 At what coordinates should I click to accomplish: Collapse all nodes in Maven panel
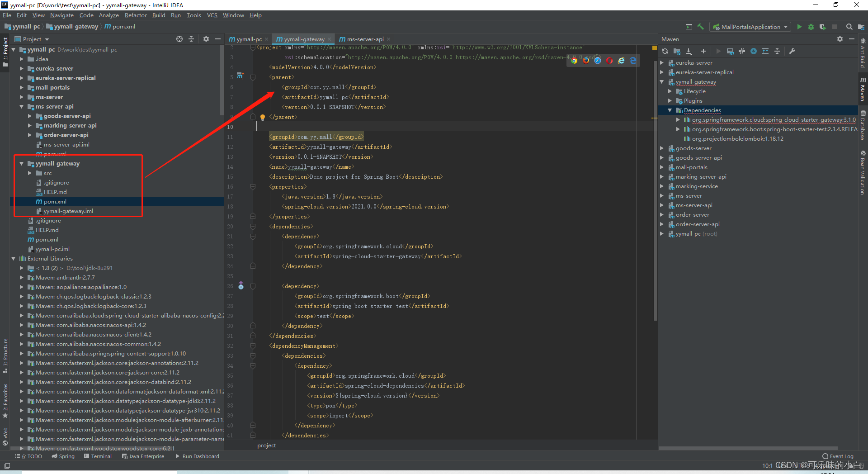point(777,51)
